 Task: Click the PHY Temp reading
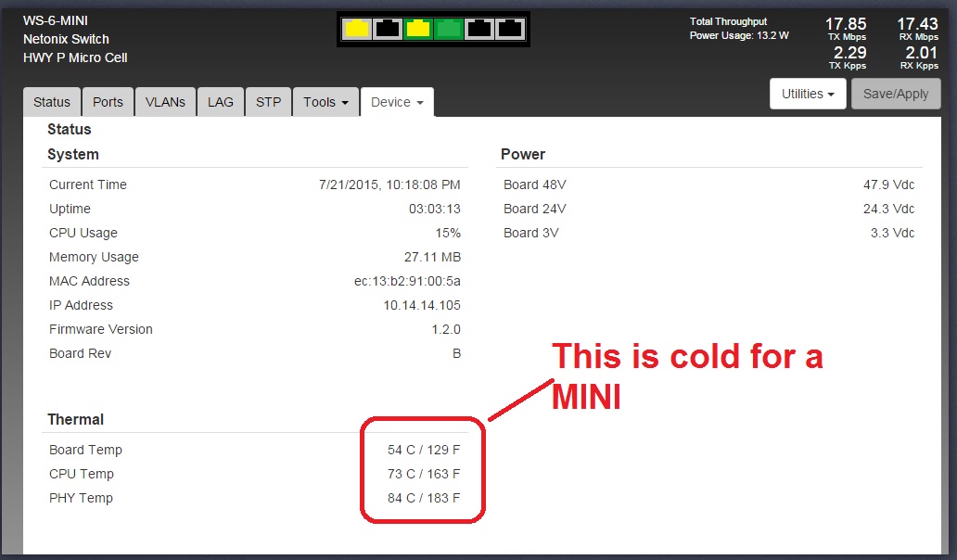(424, 498)
